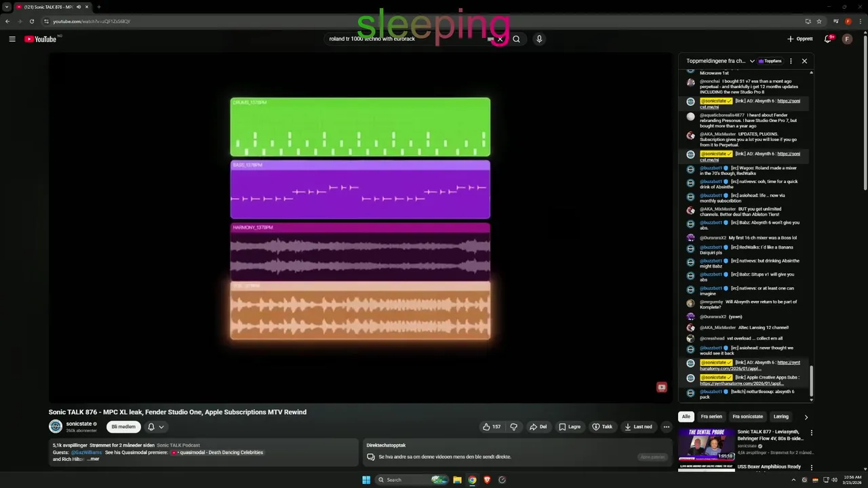Mute the tab via the speaker icon

pyautogui.click(x=79, y=7)
